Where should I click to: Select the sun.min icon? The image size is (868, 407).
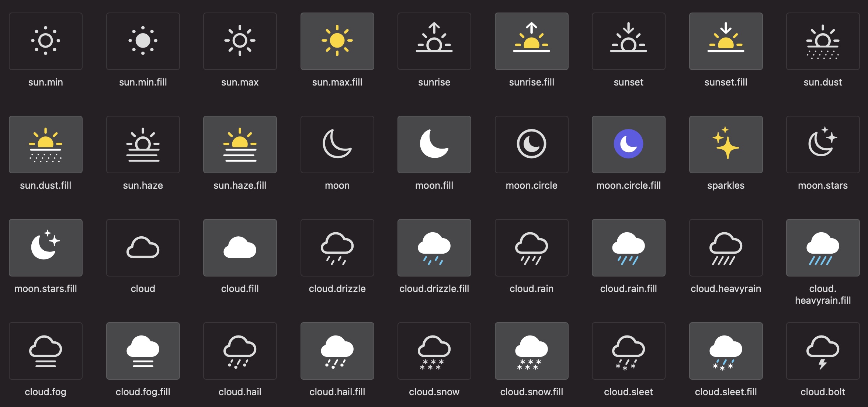point(45,41)
